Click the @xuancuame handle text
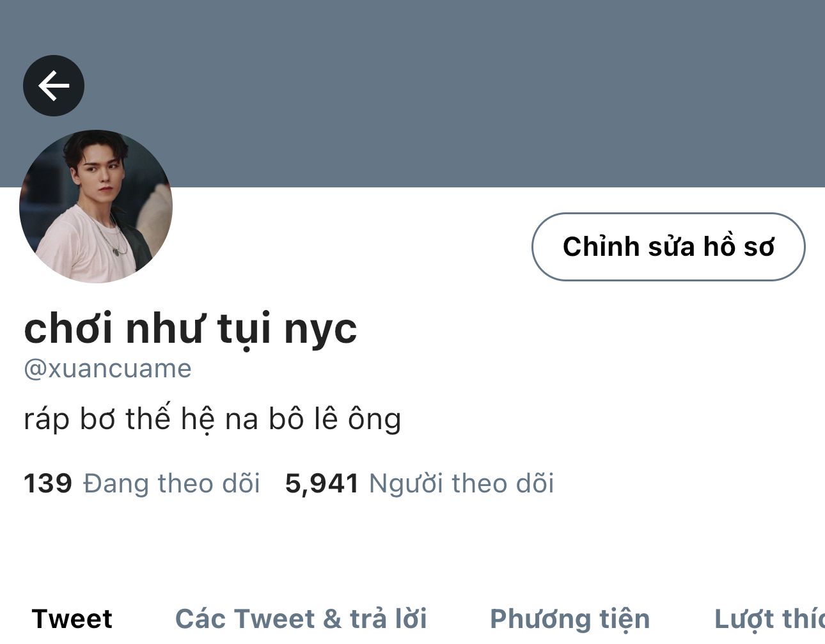The width and height of the screenshot is (825, 644). click(x=107, y=369)
